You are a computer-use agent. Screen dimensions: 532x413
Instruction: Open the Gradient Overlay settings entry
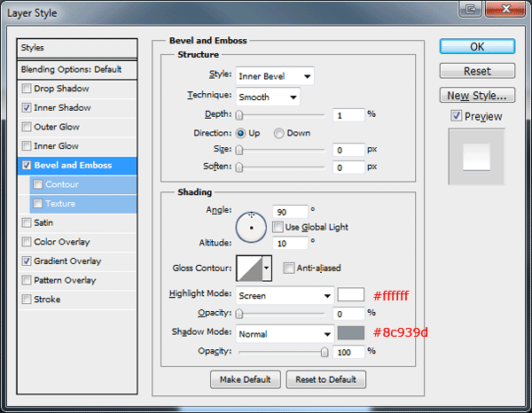(67, 261)
